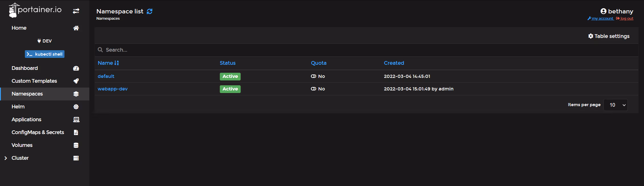The width and height of the screenshot is (644, 186).
Task: Click Active badge in default row
Action: (230, 76)
